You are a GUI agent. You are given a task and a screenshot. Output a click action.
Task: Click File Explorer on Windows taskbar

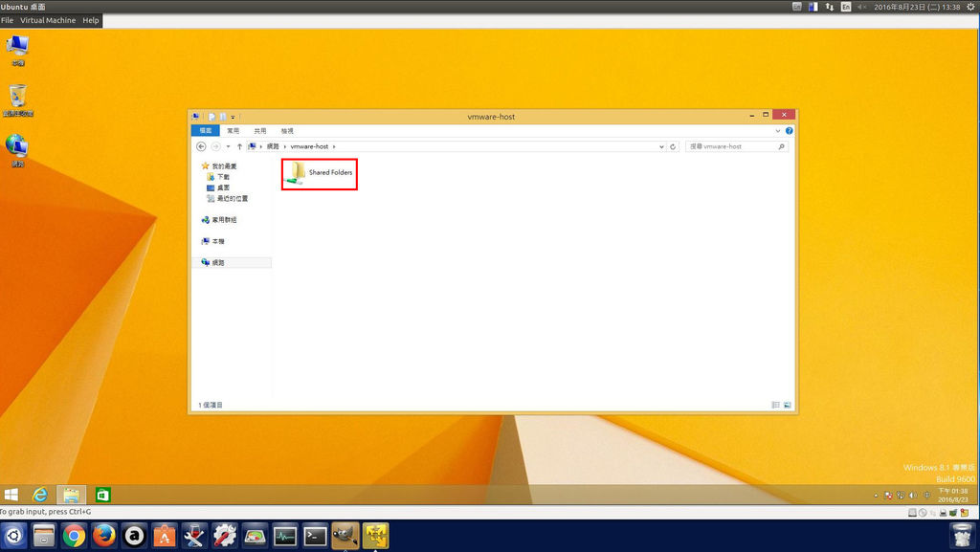(71, 496)
